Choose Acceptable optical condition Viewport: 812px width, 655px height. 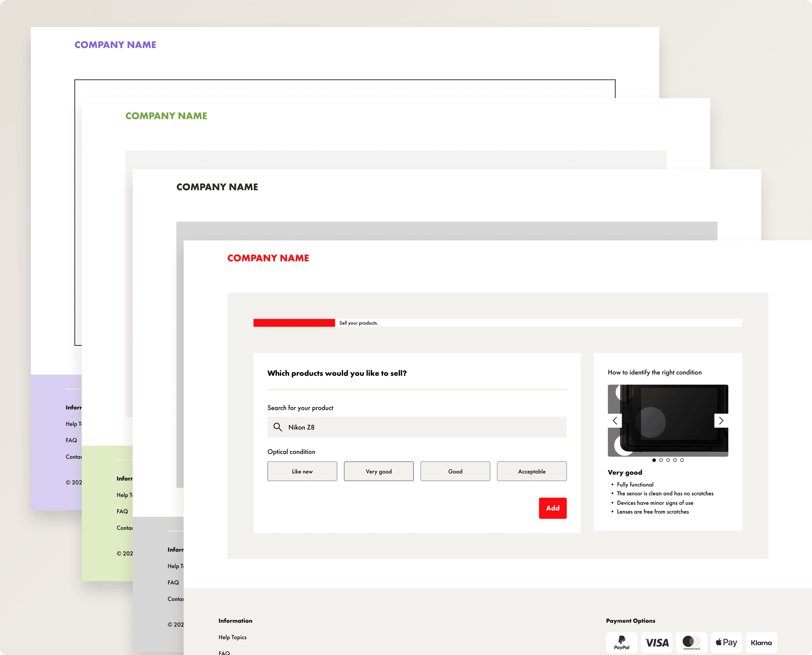pyautogui.click(x=531, y=471)
